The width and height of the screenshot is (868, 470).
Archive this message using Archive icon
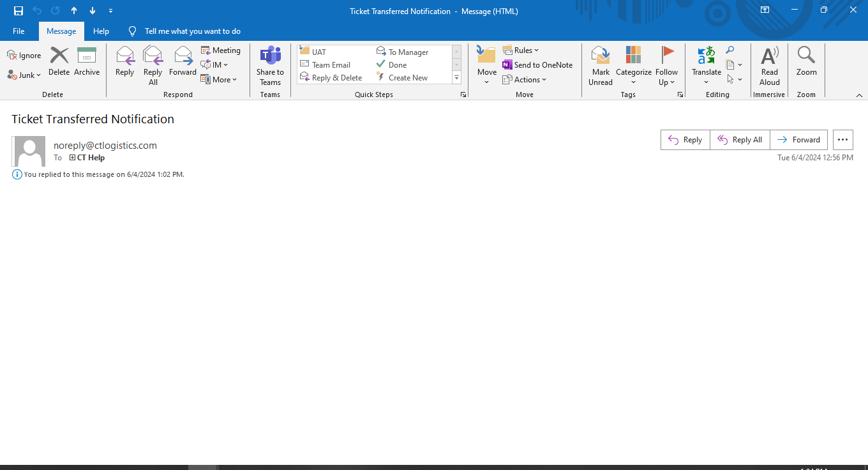click(x=87, y=57)
